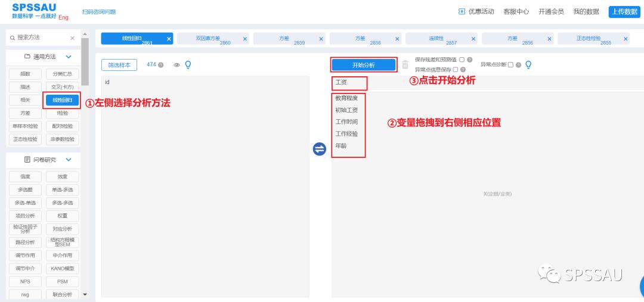Close the 连续性 2857 tab
Screen dimensions: 644x302
click(473, 39)
